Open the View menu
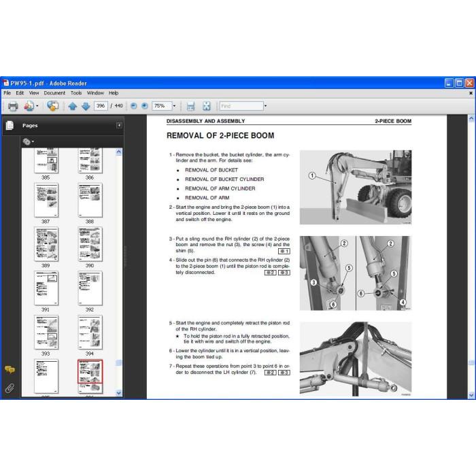The image size is (476, 476). [x=34, y=93]
